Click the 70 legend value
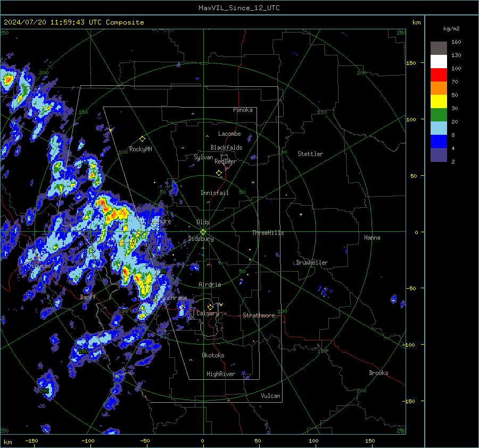479x448 pixels. pyautogui.click(x=455, y=82)
